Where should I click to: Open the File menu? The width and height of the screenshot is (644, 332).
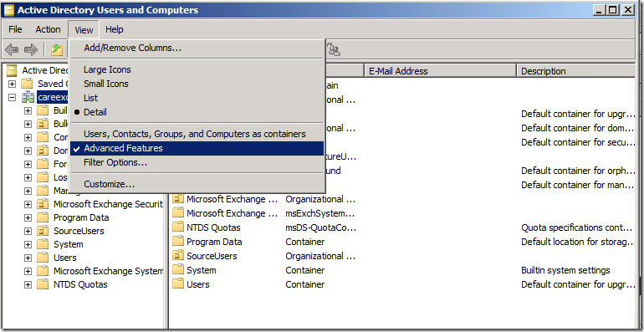15,29
